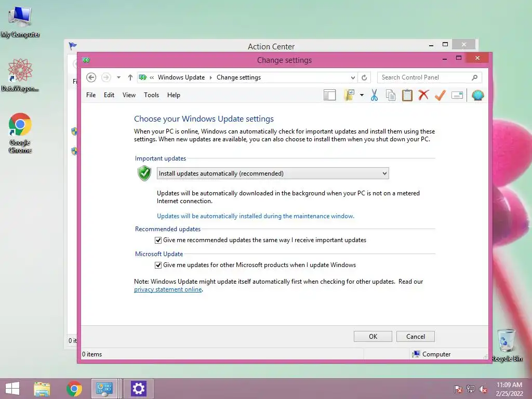532x399 pixels.
Task: Click the '0 items' status bar text
Action: pyautogui.click(x=92, y=354)
